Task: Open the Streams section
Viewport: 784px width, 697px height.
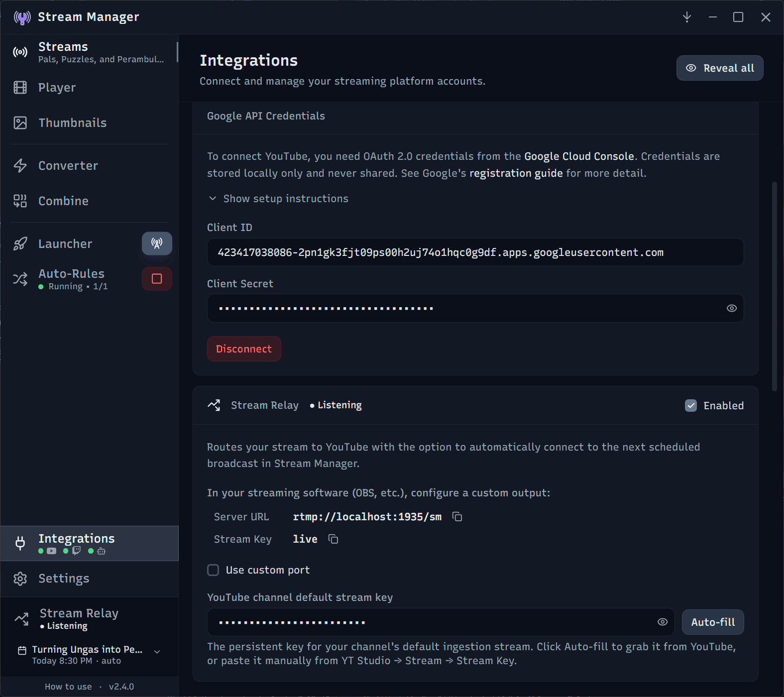Action: [x=90, y=52]
